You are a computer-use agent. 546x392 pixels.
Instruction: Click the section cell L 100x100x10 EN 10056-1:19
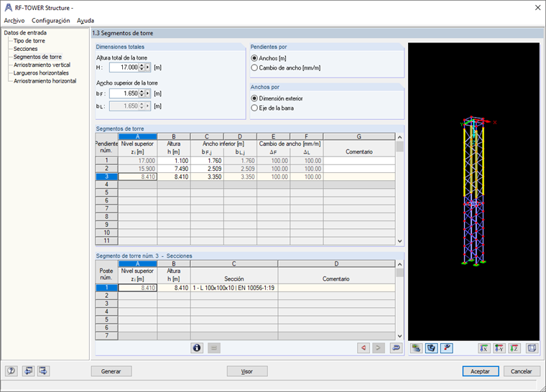point(234,288)
